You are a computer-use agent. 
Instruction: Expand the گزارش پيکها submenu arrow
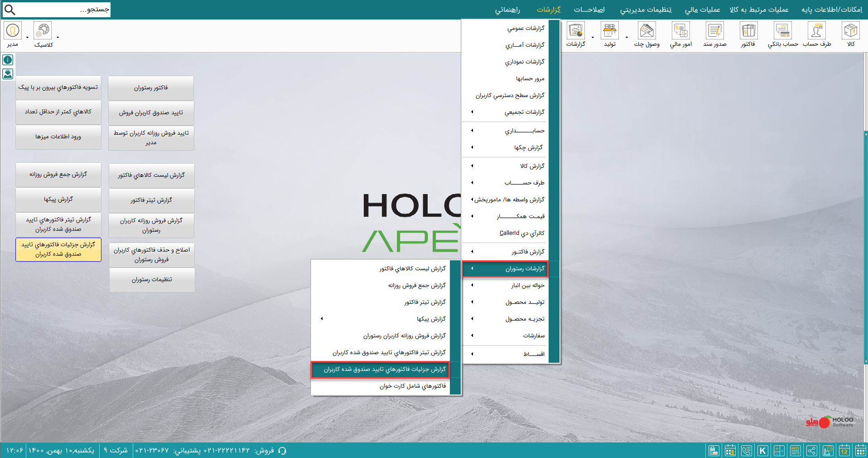click(x=322, y=319)
